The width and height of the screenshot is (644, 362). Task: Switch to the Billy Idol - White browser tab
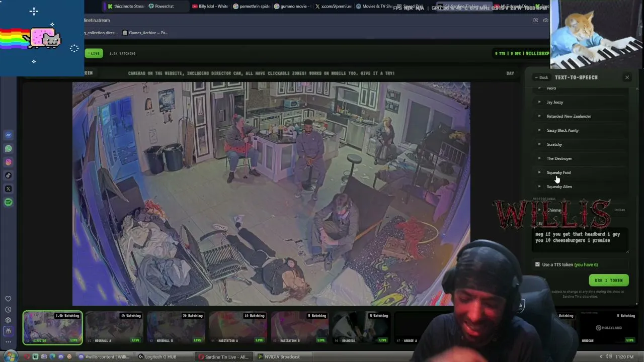click(x=210, y=7)
